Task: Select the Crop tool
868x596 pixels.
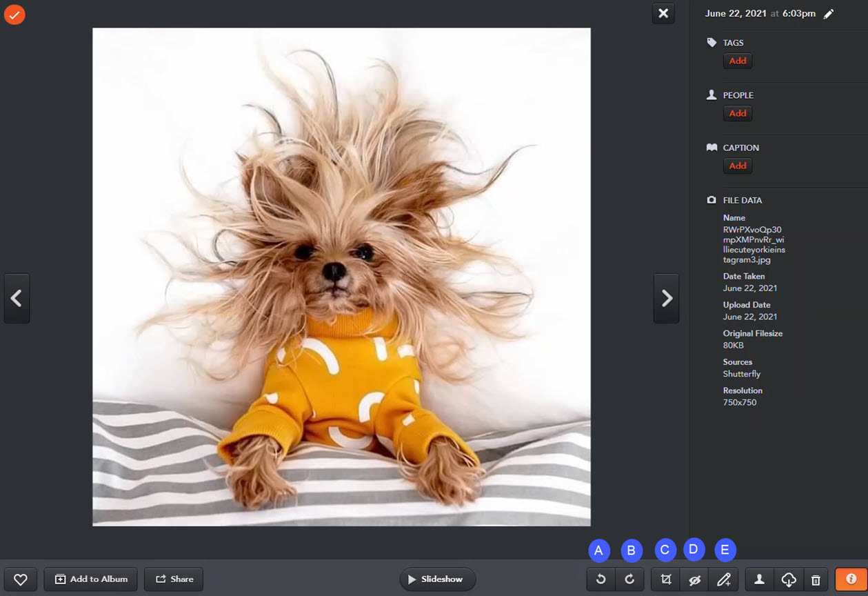Action: point(665,579)
